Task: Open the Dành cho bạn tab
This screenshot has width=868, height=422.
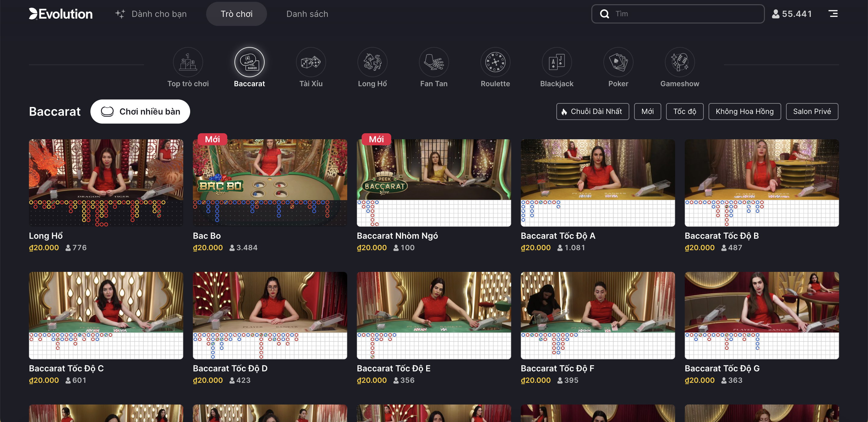Action: point(151,14)
